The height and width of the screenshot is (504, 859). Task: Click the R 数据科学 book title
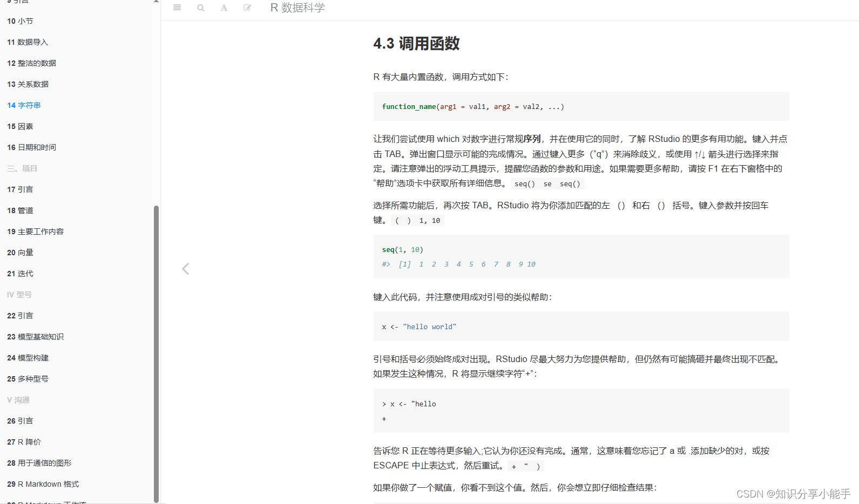click(297, 8)
